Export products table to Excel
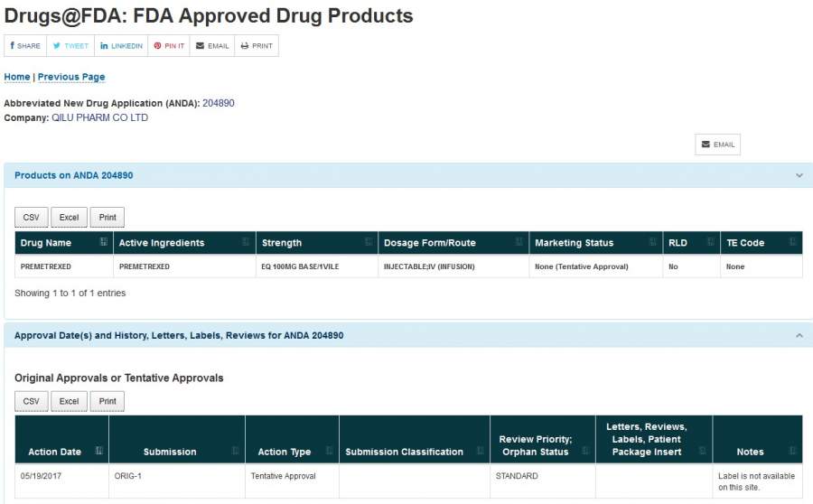Image resolution: width=813 pixels, height=504 pixels. coord(69,218)
